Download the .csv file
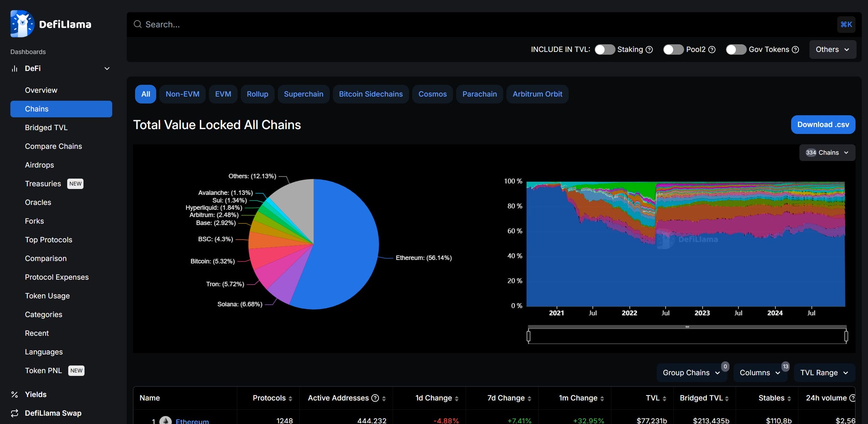The height and width of the screenshot is (424, 868). (823, 125)
